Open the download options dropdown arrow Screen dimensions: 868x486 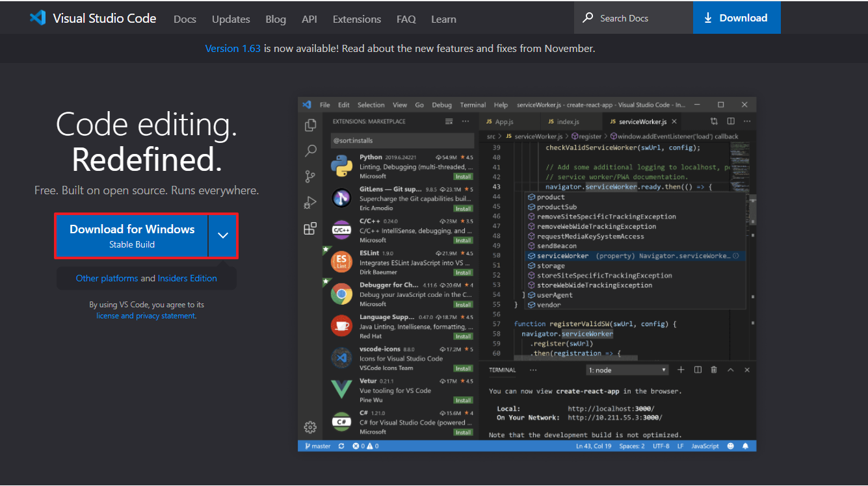click(223, 236)
